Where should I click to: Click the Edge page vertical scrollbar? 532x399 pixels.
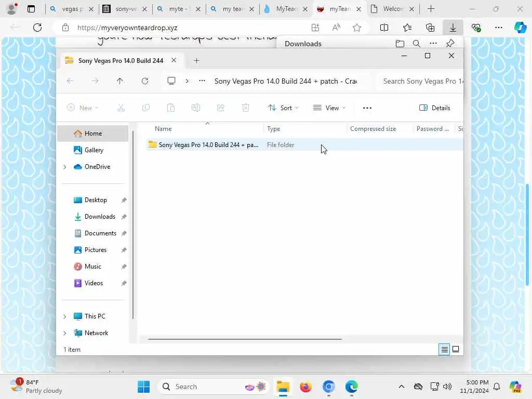pos(527,234)
